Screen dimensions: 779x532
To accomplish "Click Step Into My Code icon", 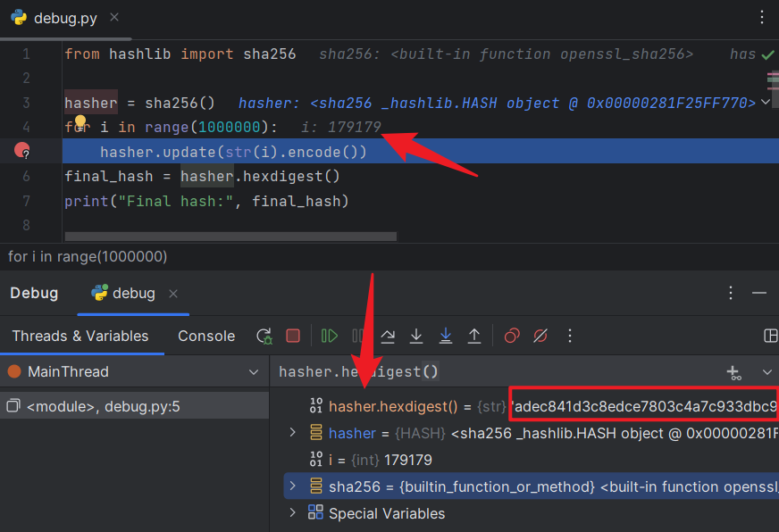I will pyautogui.click(x=445, y=337).
